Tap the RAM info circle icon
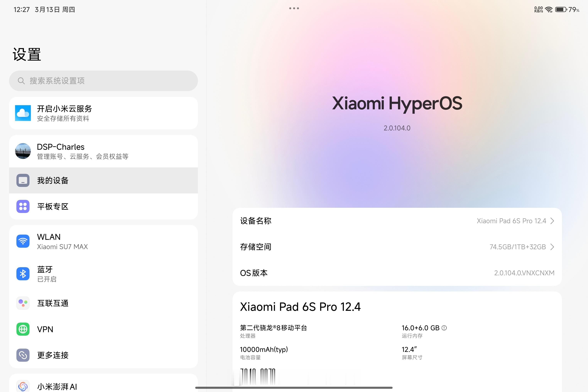588x392 pixels. tap(444, 328)
